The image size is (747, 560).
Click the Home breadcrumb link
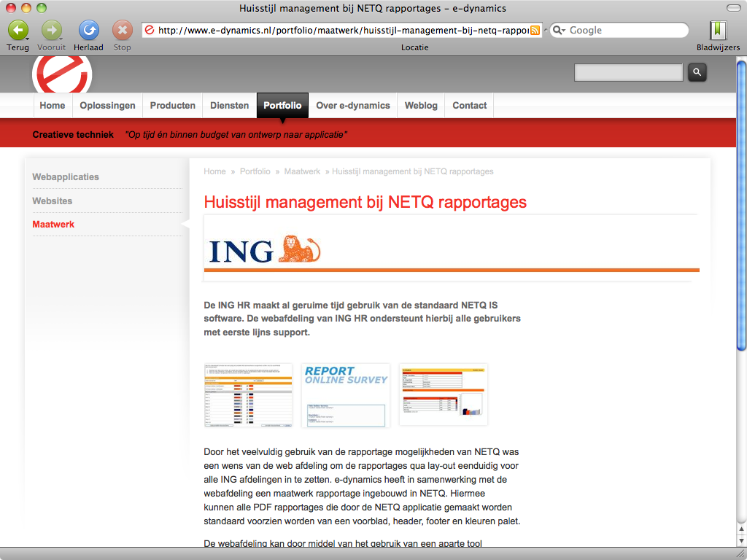pos(215,171)
